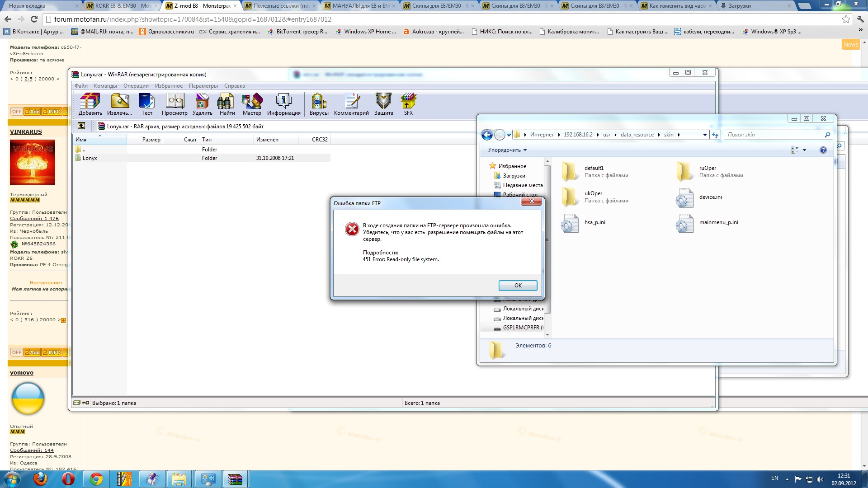Viewport: 868px width, 488px height.
Task: Expand the address bar history dropdown
Action: coord(705,135)
